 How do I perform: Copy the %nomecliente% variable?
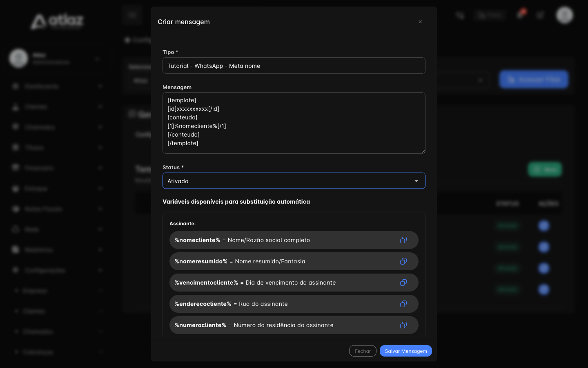coord(403,240)
